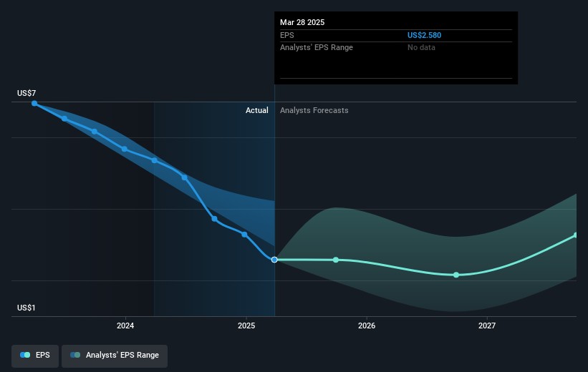The height and width of the screenshot is (372, 588).
Task: Toggle the Analysts' EPS Range legend
Action: [x=115, y=356]
